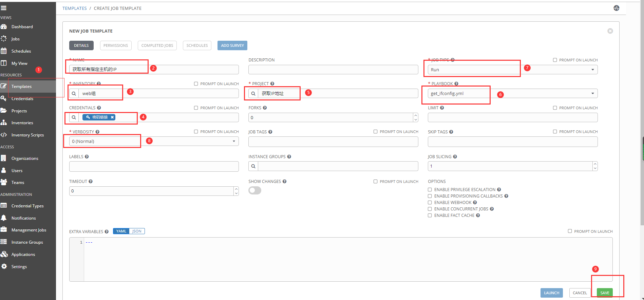Screen dimensions: 644x300
Task: Open the Job Type dropdown
Action: pos(513,70)
